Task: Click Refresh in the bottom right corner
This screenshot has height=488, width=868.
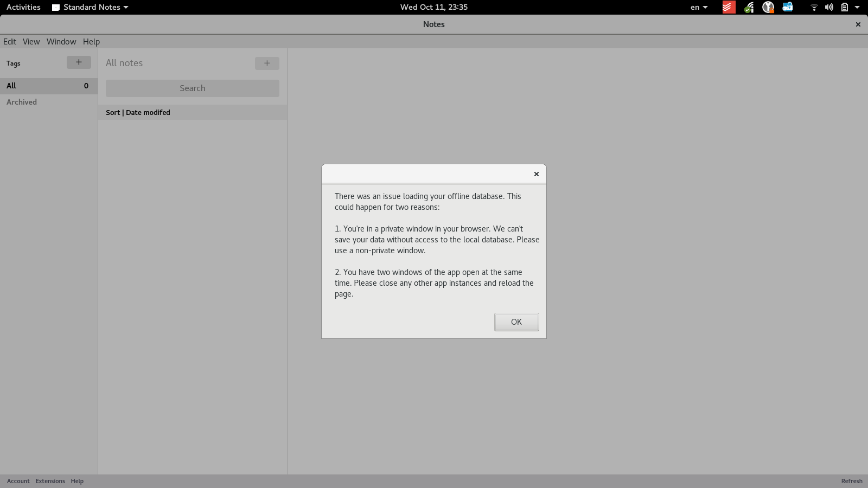Action: point(851,480)
